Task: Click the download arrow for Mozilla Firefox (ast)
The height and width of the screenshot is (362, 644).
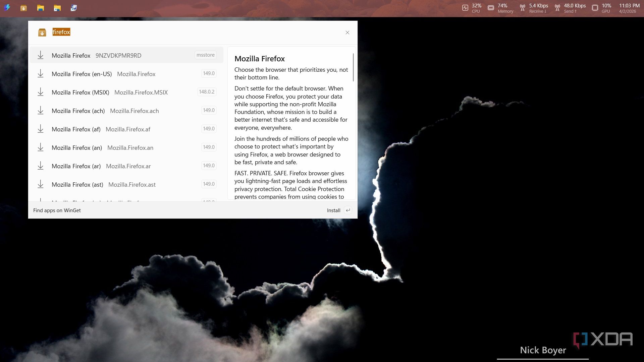Action: point(41,184)
